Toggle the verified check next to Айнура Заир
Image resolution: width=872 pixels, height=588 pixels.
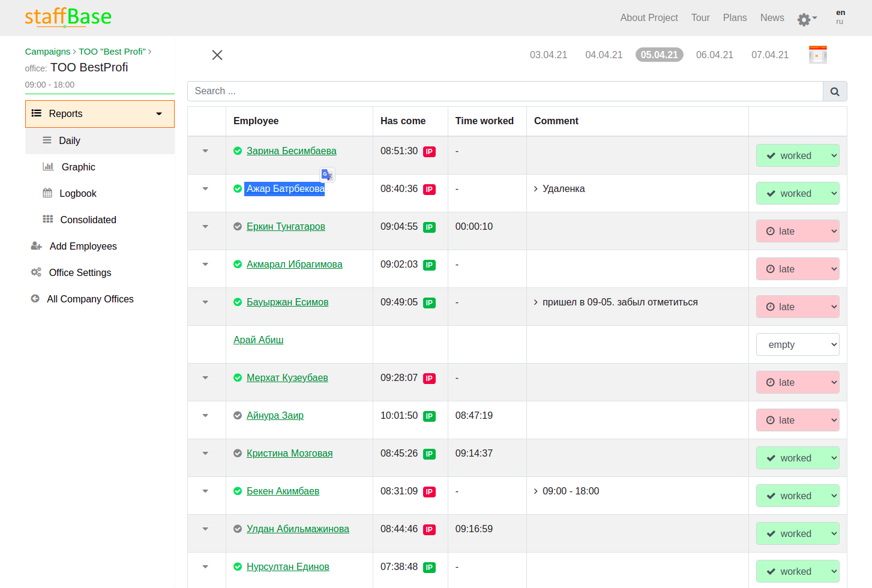tap(238, 415)
